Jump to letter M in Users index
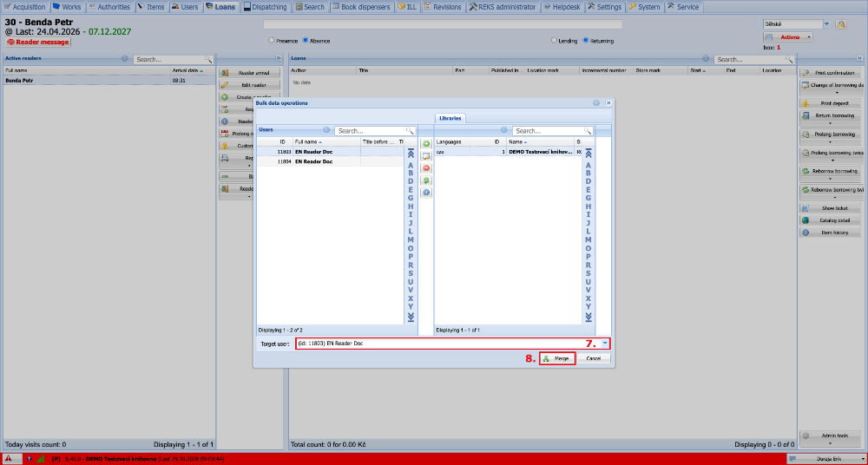 point(411,239)
